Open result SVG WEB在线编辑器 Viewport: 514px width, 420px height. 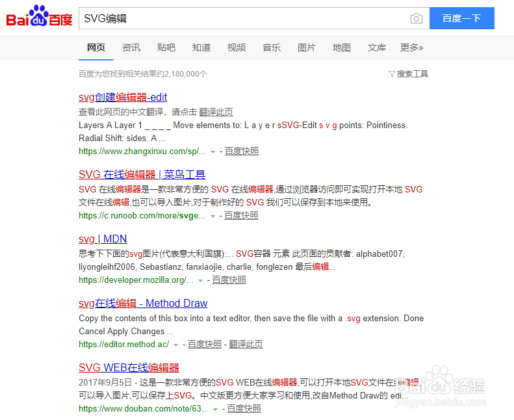tap(129, 368)
